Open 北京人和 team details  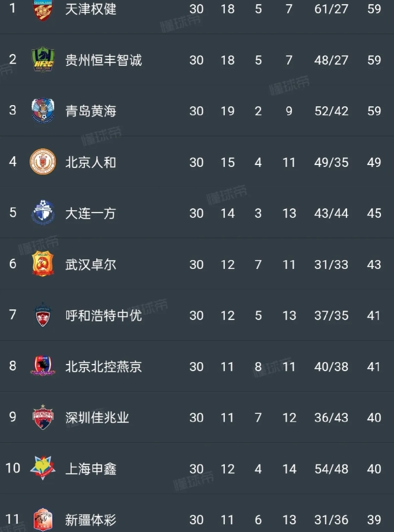(91, 162)
